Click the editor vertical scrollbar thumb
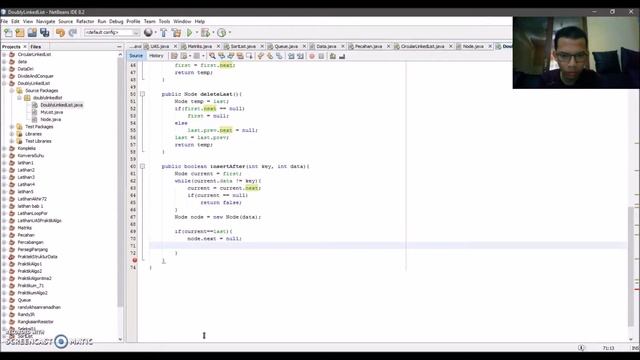The height and width of the screenshot is (360, 640). tap(631, 266)
